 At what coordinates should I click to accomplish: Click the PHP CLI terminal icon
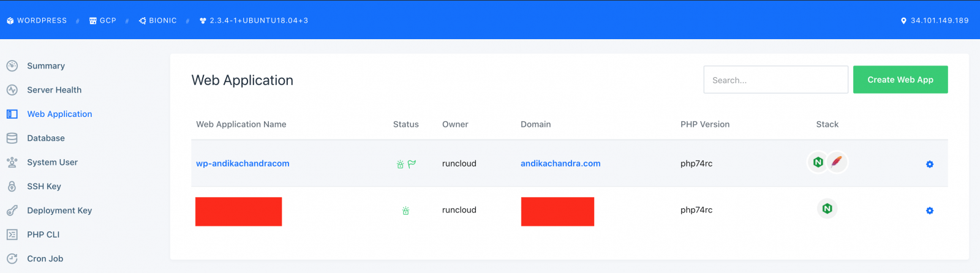(12, 234)
